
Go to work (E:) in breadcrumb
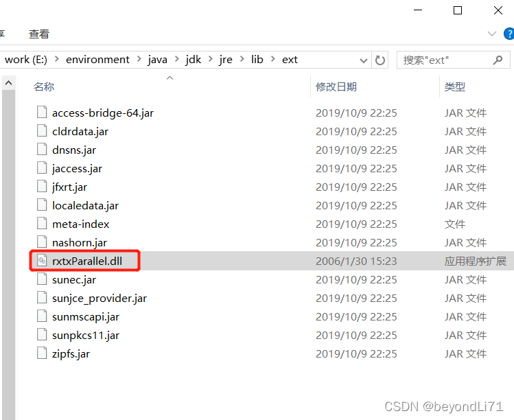coord(26,60)
